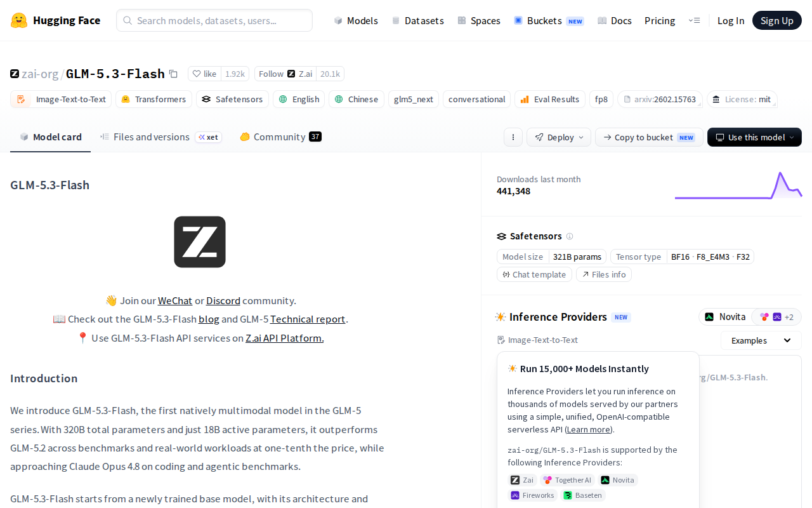Click the Z.ai logo image in the model card
The width and height of the screenshot is (812, 508).
tap(200, 242)
